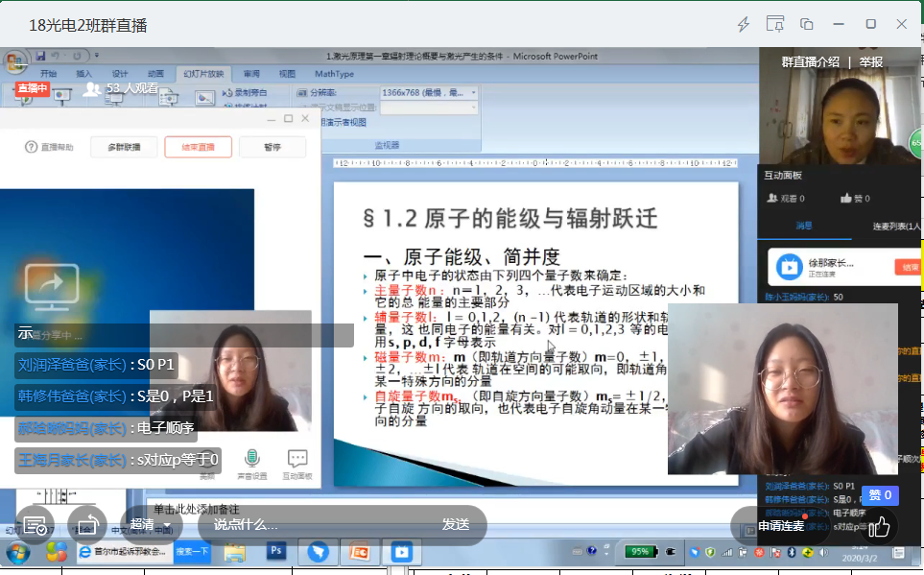
Task: Expand the quick access toolbar customize arrow
Action: tap(97, 56)
